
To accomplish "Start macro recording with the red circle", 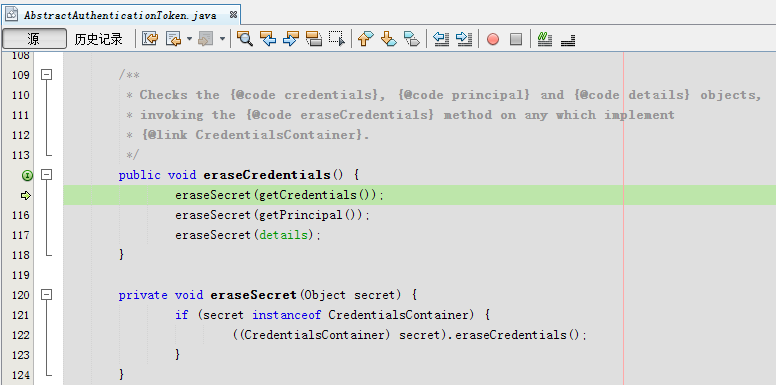I will [493, 39].
